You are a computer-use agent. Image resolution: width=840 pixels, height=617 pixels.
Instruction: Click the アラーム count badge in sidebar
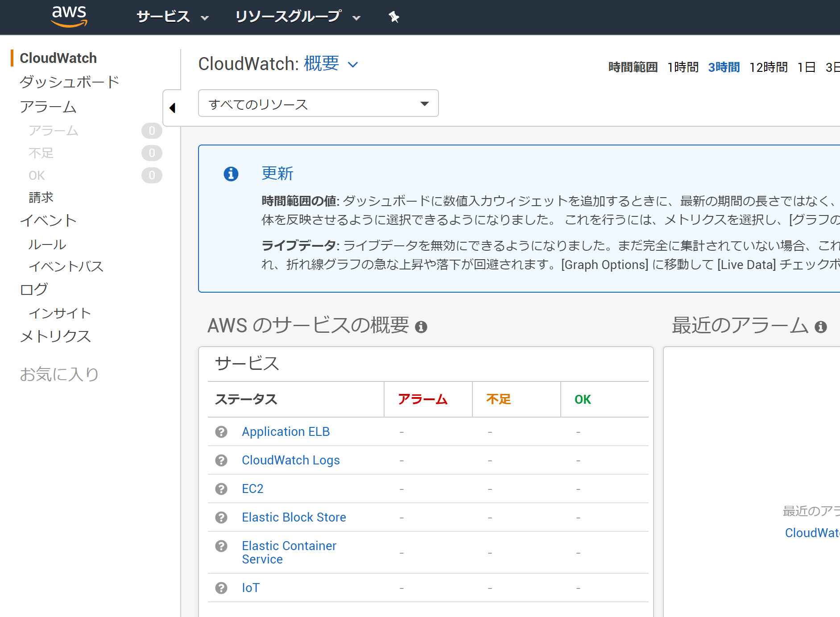[152, 131]
